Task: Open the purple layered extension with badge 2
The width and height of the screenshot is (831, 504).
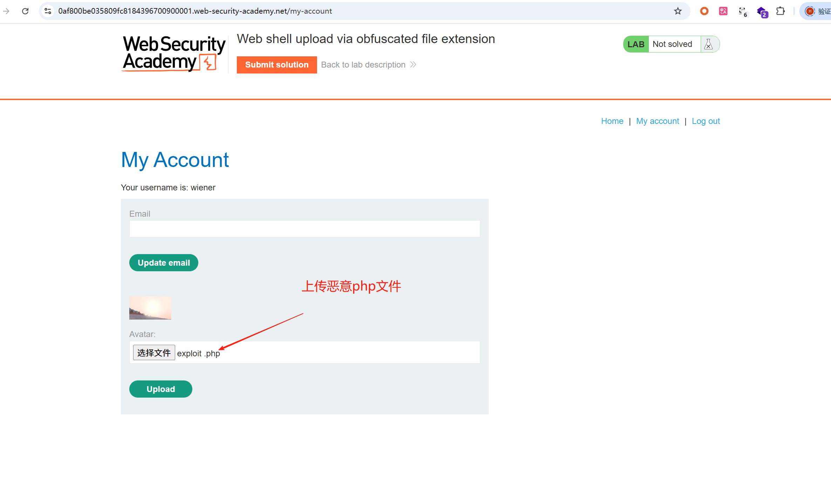Action: 762,12
